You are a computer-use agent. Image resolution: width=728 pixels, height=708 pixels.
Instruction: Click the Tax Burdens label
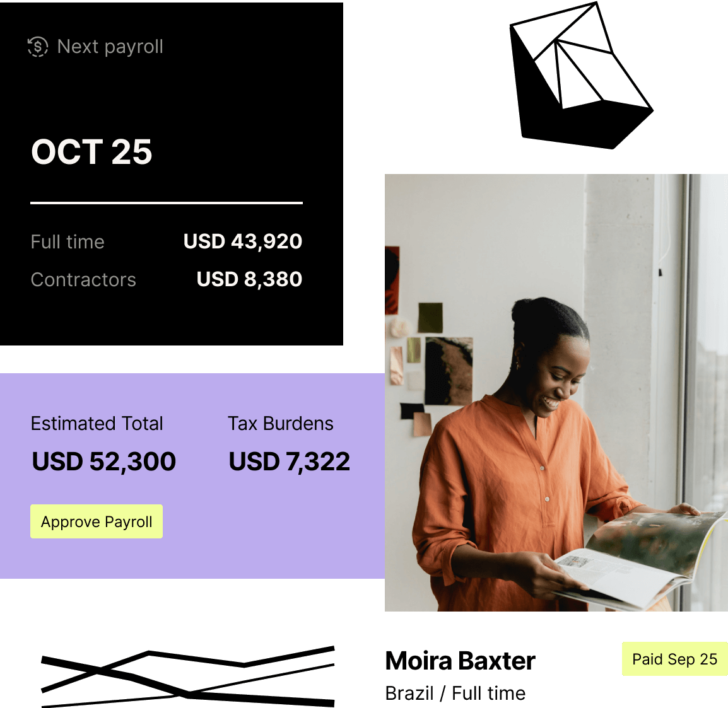(281, 424)
